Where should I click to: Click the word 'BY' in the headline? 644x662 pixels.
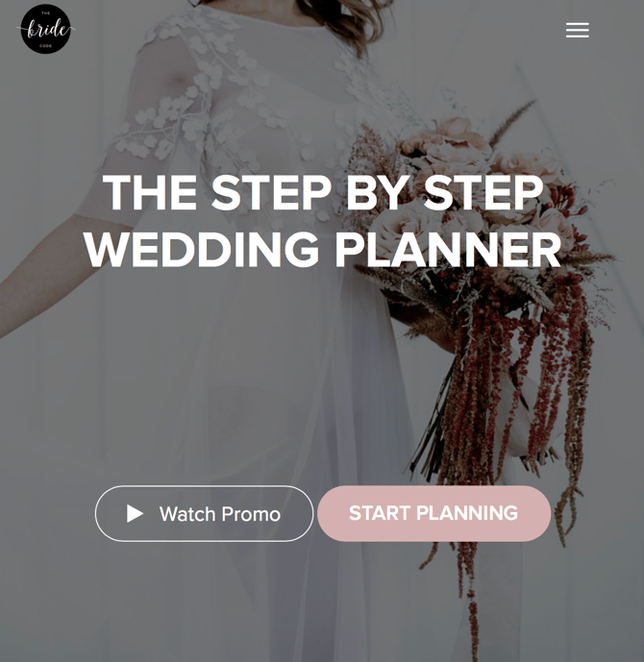377,192
